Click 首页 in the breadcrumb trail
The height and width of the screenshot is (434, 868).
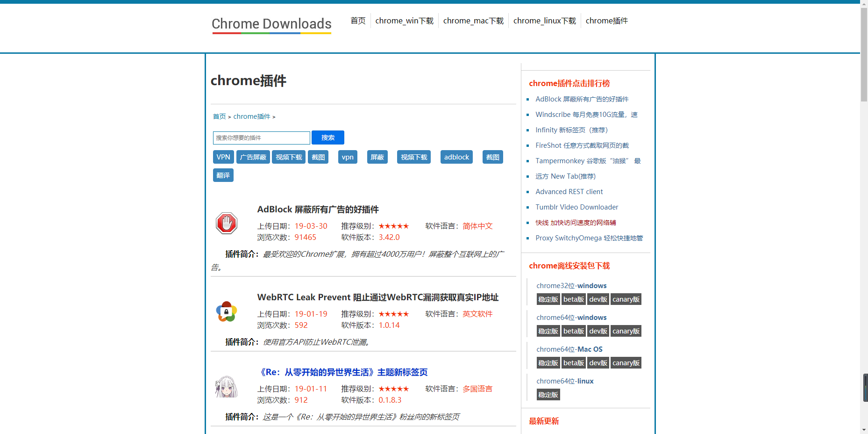pyautogui.click(x=219, y=116)
